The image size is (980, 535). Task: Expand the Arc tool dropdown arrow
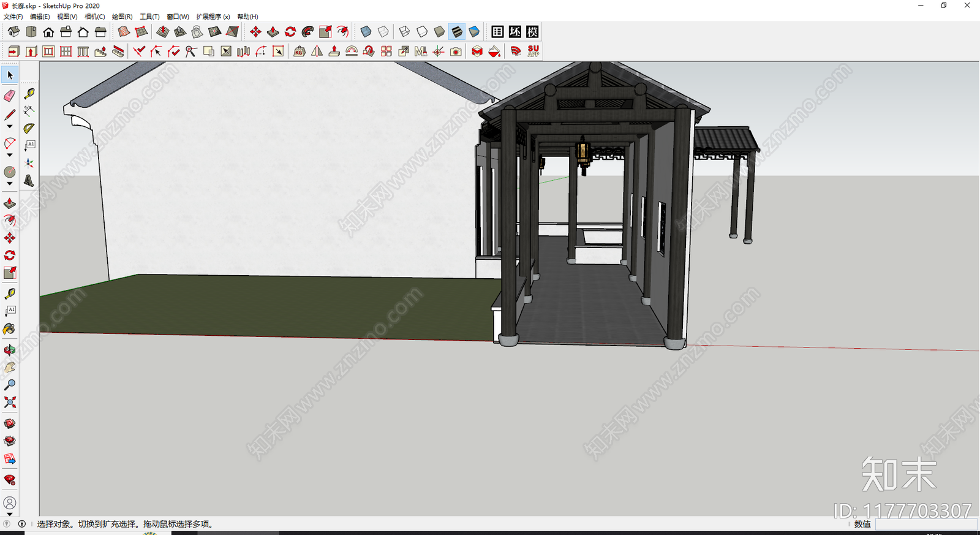(x=10, y=155)
